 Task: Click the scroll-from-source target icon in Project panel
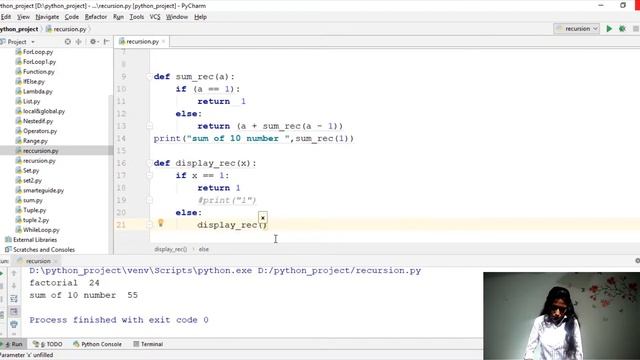point(68,42)
